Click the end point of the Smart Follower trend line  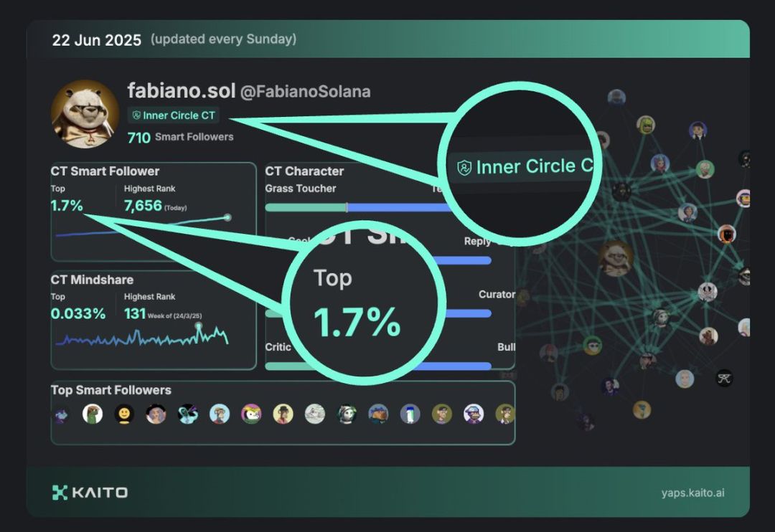[x=227, y=217]
